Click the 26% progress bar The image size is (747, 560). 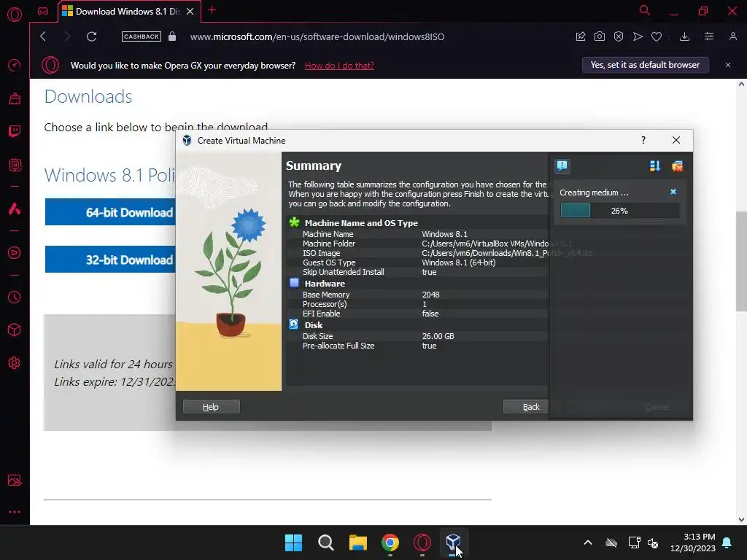click(620, 211)
